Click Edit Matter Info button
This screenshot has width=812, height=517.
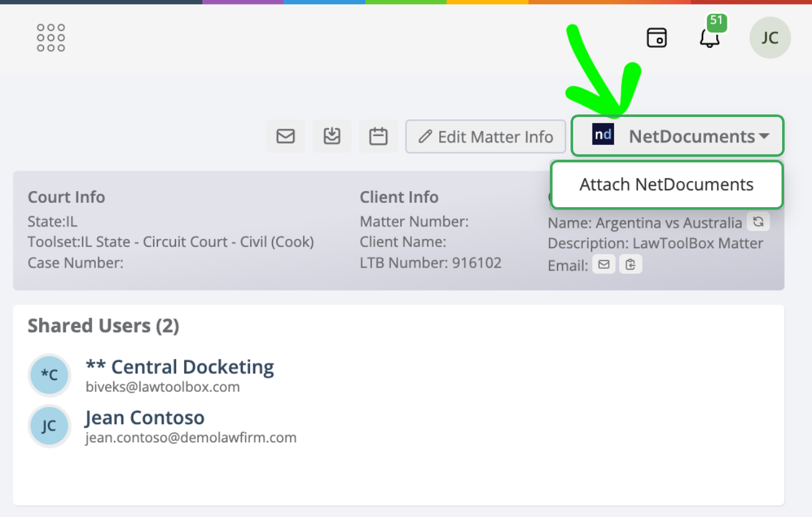485,136
